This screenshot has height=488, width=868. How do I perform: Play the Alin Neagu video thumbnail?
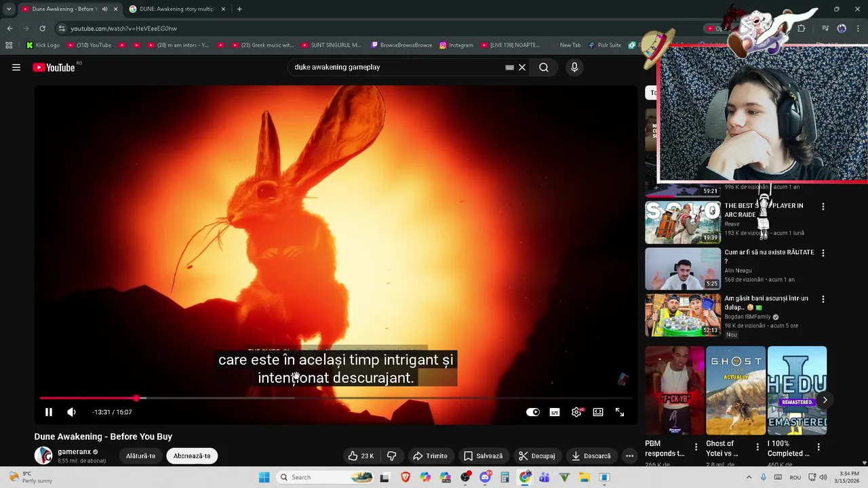(x=683, y=268)
